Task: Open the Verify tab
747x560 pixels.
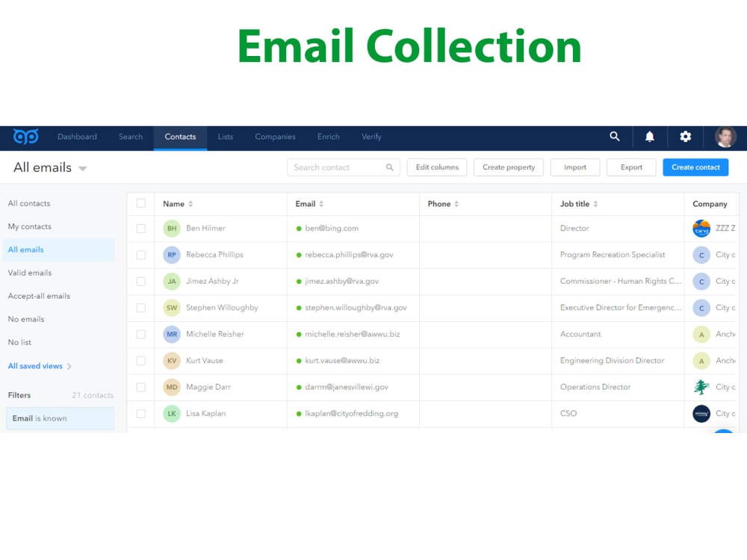Action: [x=371, y=137]
